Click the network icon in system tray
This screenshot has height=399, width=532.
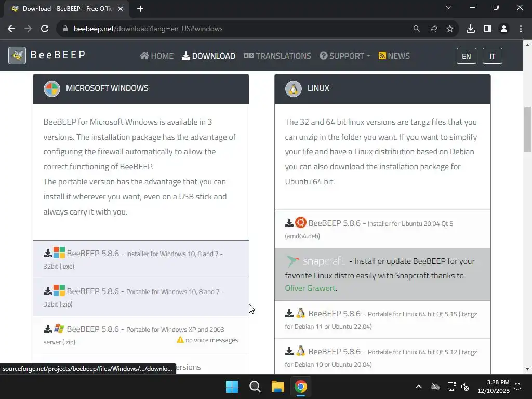click(x=451, y=387)
